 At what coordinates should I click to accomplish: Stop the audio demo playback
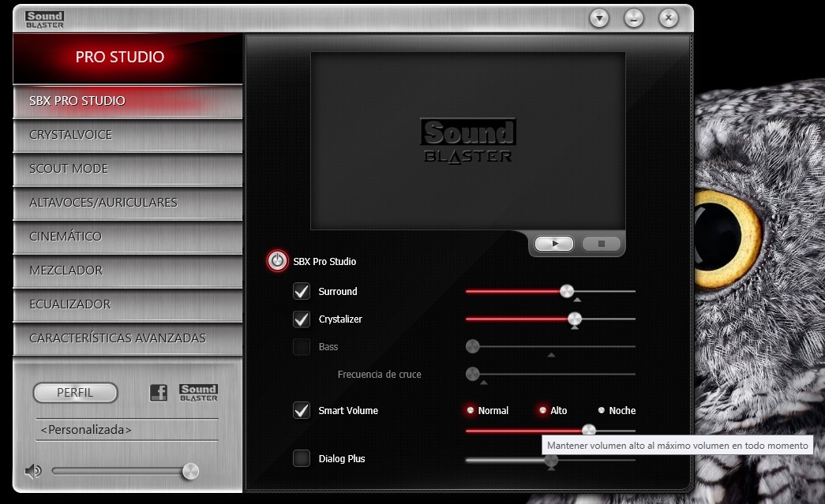pyautogui.click(x=602, y=244)
